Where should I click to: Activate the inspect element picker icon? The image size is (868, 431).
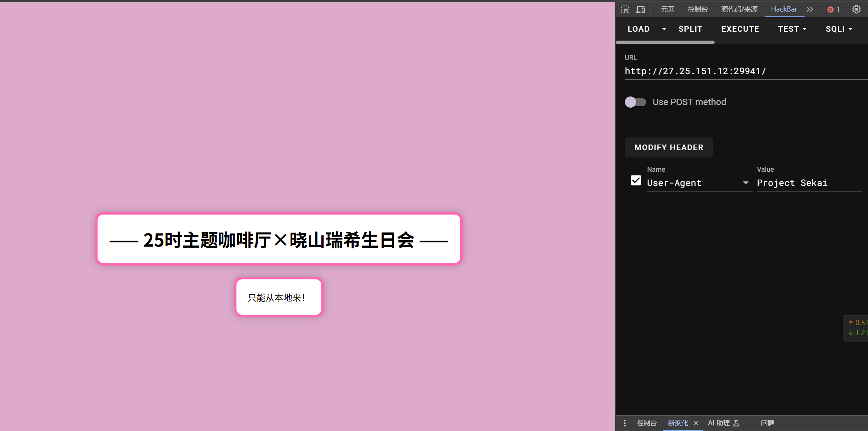[625, 9]
